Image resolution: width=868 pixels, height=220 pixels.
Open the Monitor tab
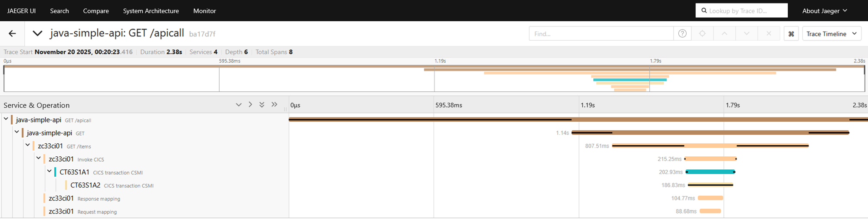tap(205, 11)
